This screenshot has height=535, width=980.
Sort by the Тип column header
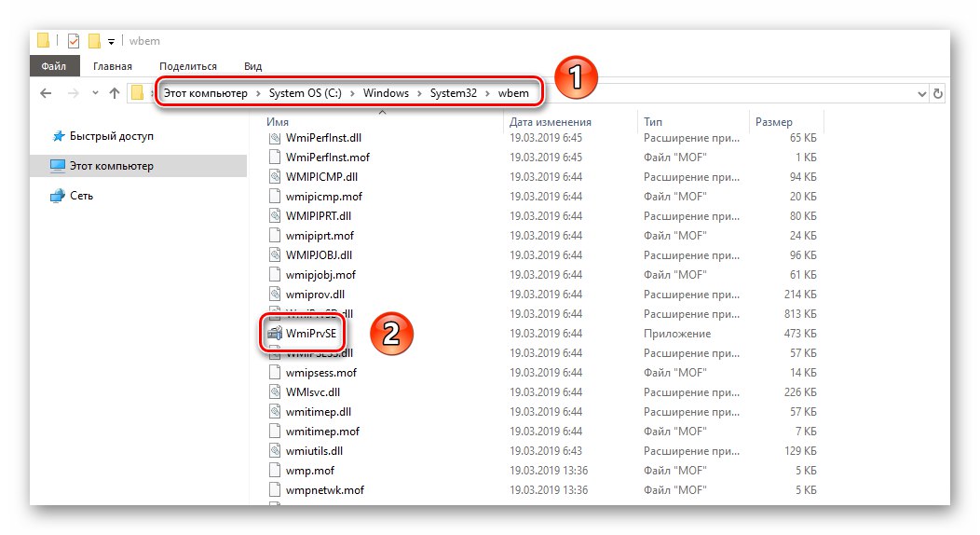[x=653, y=122]
